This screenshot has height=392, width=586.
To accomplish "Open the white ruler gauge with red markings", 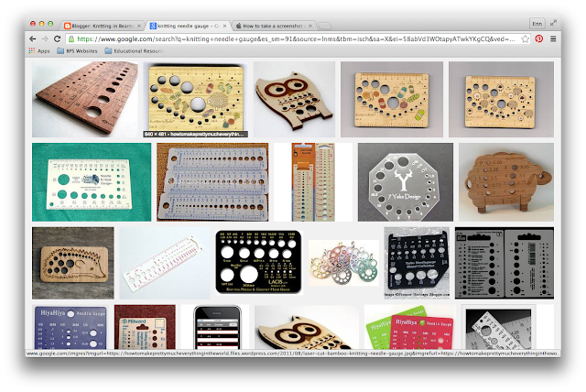I will tap(165, 263).
